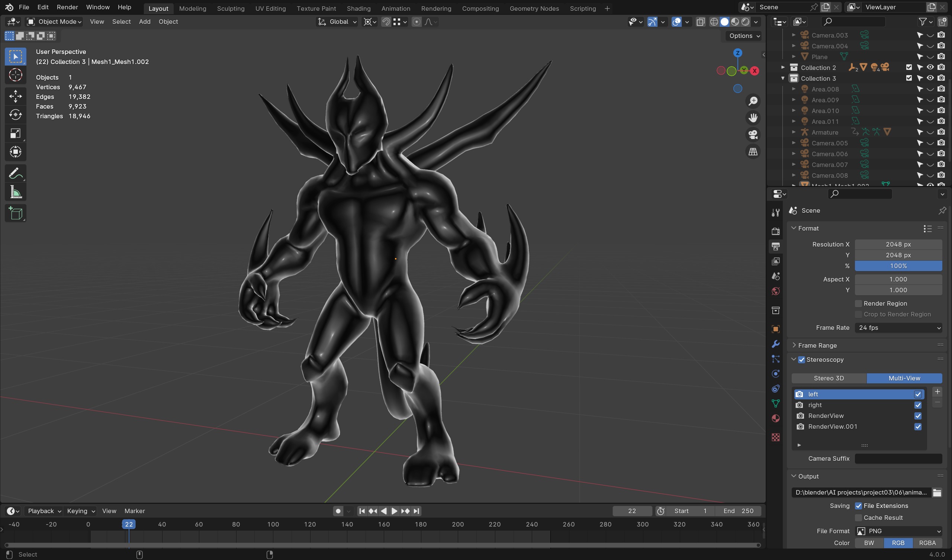Click the pan view hand icon
952x560 pixels.
pyautogui.click(x=753, y=118)
